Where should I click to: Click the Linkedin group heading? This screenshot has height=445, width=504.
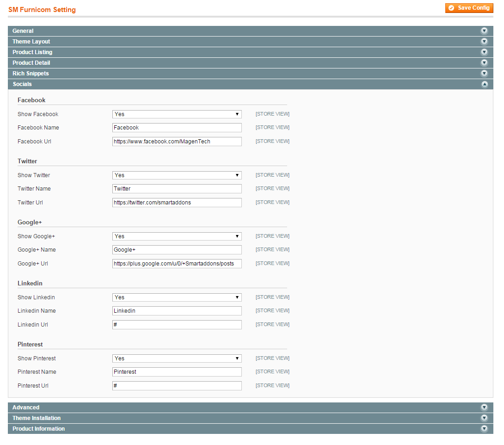coord(30,283)
